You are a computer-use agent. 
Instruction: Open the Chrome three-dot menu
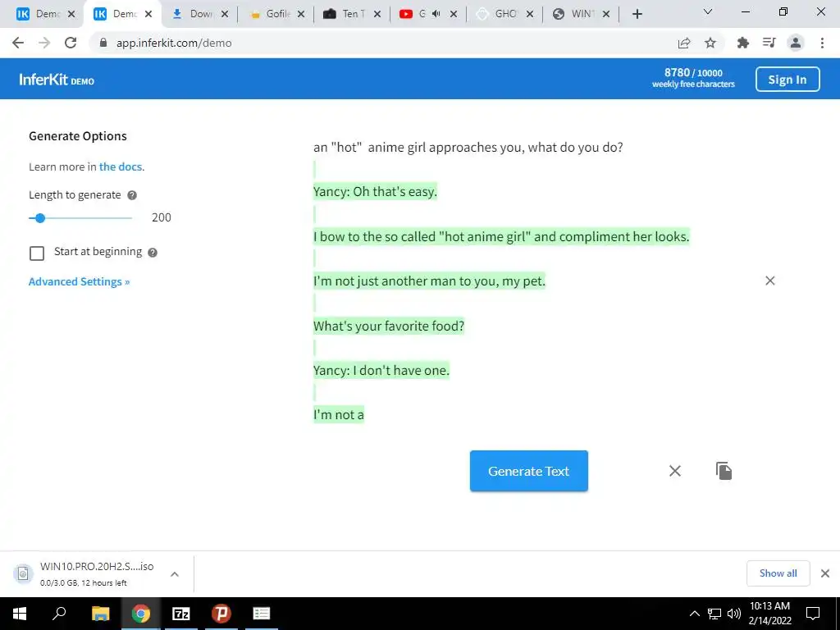pos(822,43)
